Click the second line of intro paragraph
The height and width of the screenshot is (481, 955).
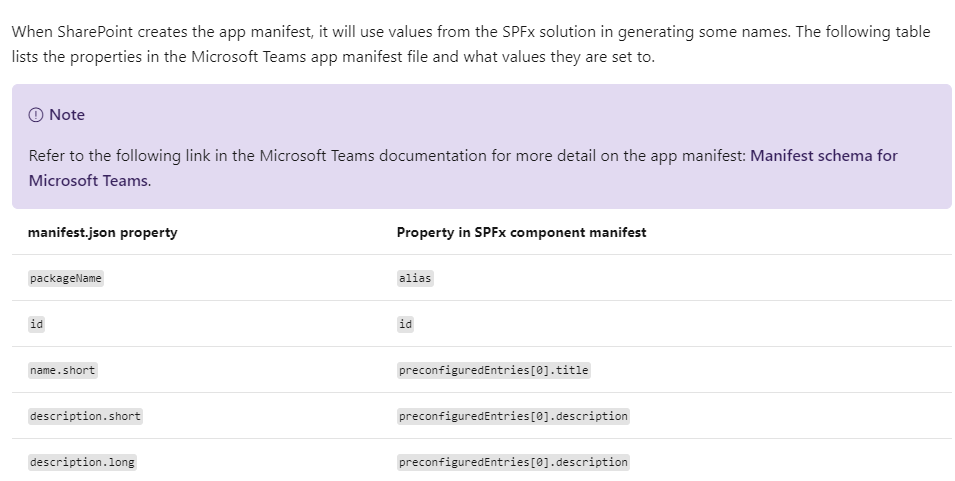333,57
